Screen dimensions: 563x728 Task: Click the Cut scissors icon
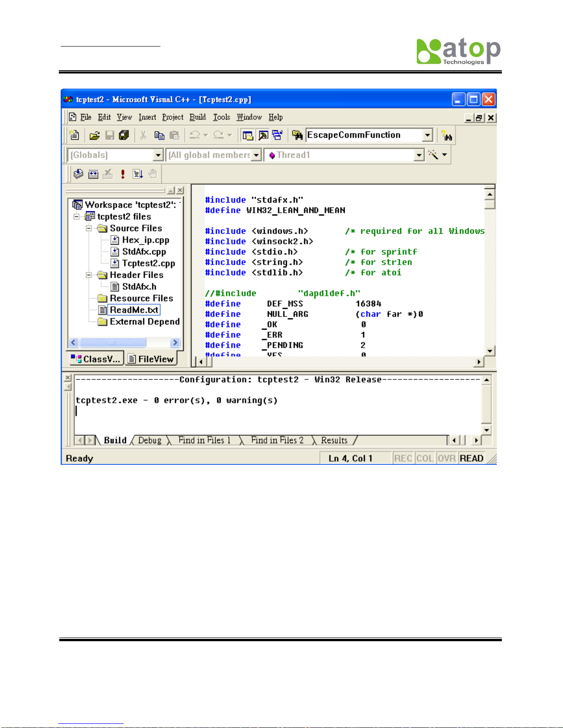pos(143,135)
